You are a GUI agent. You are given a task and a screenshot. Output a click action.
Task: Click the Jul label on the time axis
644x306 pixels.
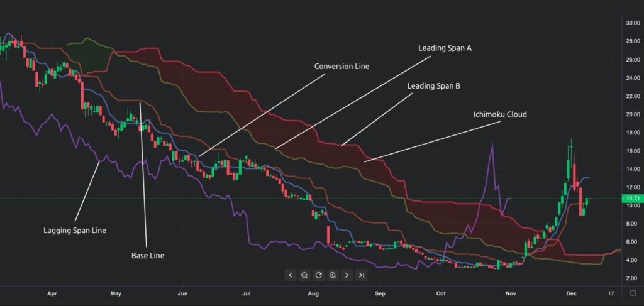[x=247, y=293]
